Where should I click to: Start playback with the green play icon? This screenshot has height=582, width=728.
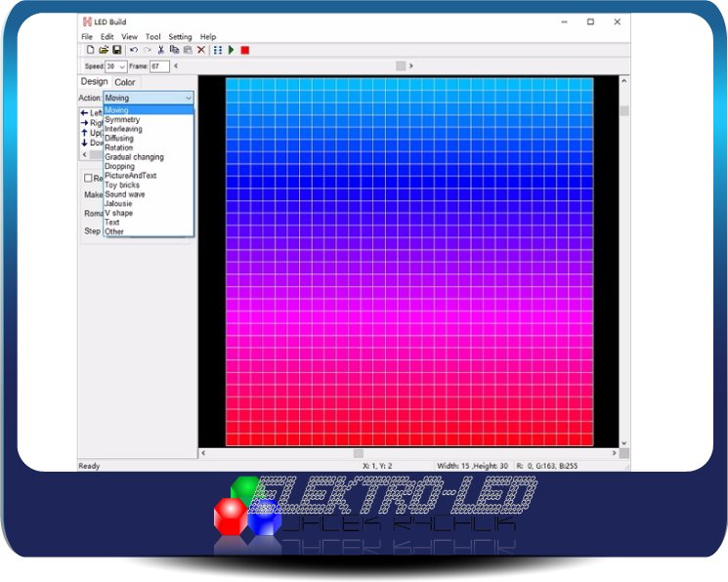pos(232,50)
